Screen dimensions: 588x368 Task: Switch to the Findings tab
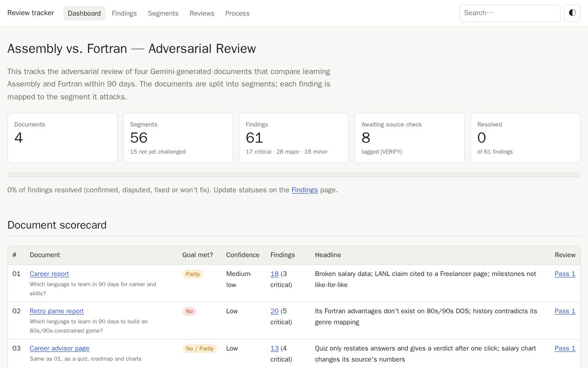pos(124,13)
